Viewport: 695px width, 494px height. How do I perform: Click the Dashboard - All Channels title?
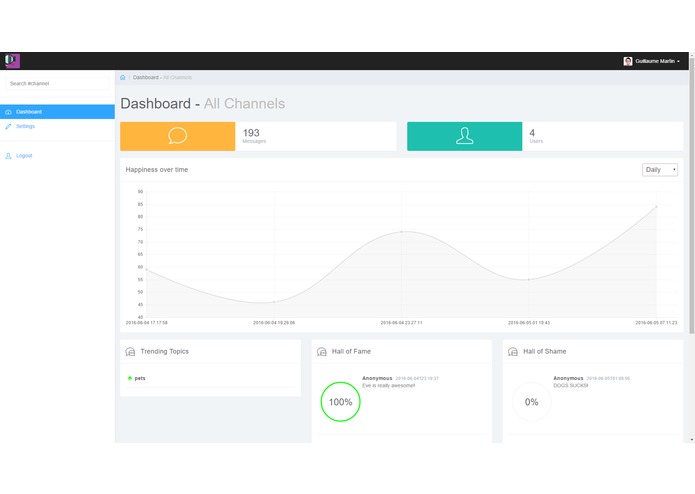(203, 104)
